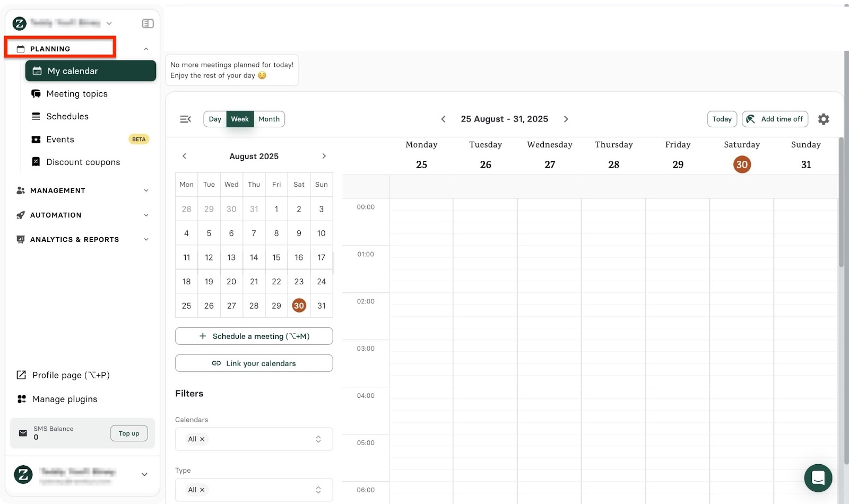
Task: Select August 30 in mini calendar
Action: pyautogui.click(x=299, y=306)
